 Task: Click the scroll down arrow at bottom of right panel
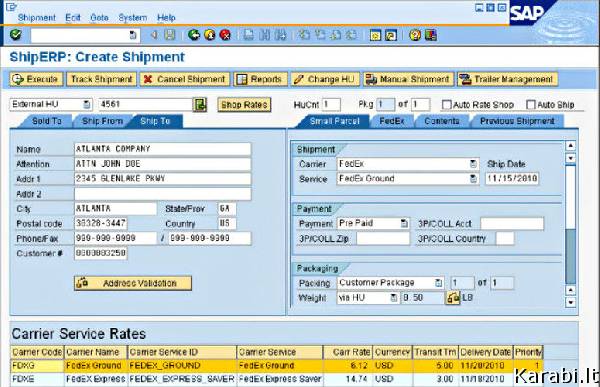point(571,303)
